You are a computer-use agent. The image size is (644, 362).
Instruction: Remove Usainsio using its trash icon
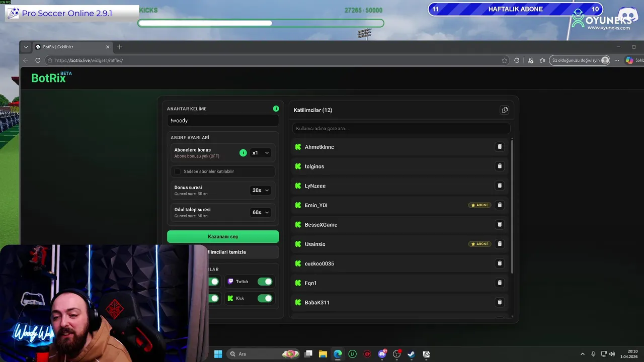pyautogui.click(x=500, y=244)
